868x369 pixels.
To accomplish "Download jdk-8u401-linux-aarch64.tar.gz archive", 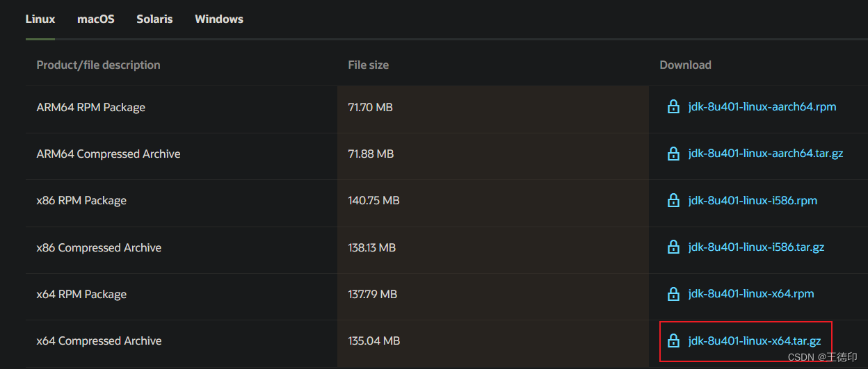I will [766, 154].
